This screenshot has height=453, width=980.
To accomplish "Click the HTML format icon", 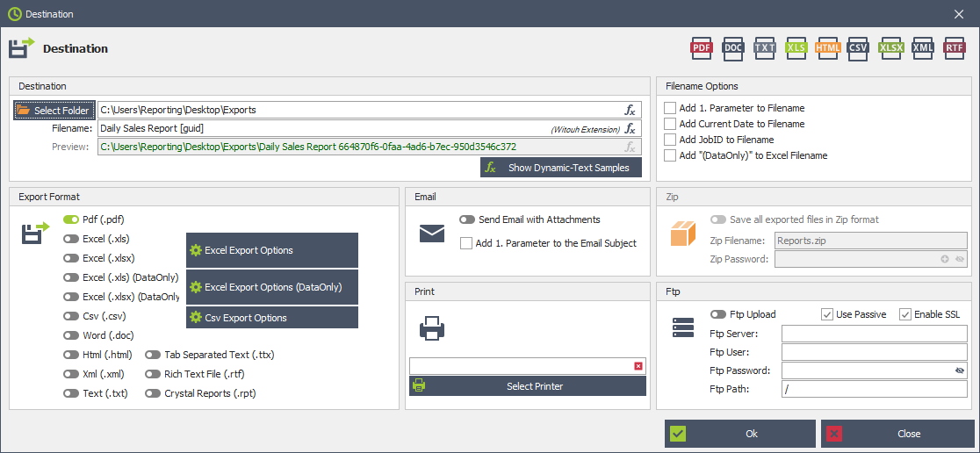I will coord(827,47).
